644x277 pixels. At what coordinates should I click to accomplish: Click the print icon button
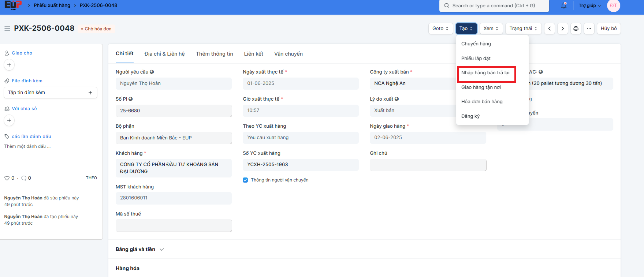(x=576, y=29)
